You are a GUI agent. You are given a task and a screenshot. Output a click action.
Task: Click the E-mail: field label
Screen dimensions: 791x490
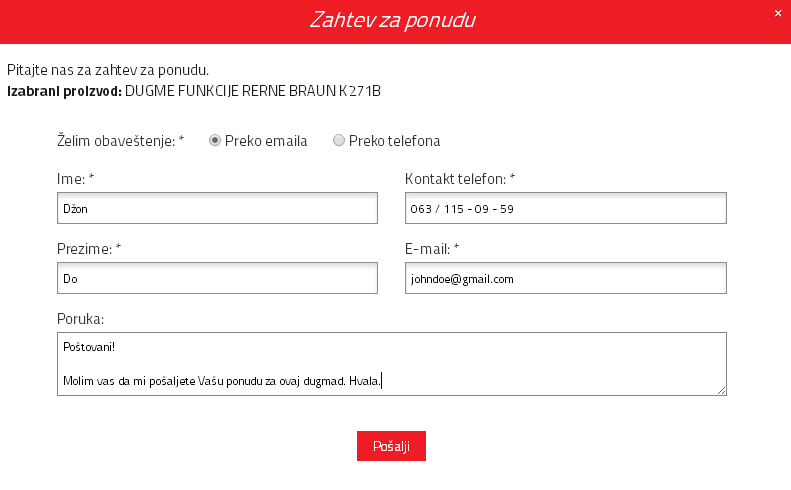432,249
